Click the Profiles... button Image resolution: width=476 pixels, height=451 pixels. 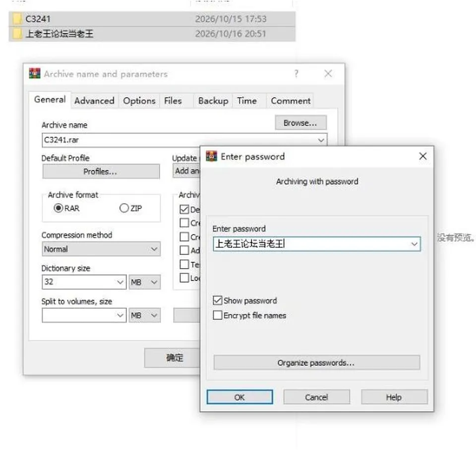click(x=101, y=171)
